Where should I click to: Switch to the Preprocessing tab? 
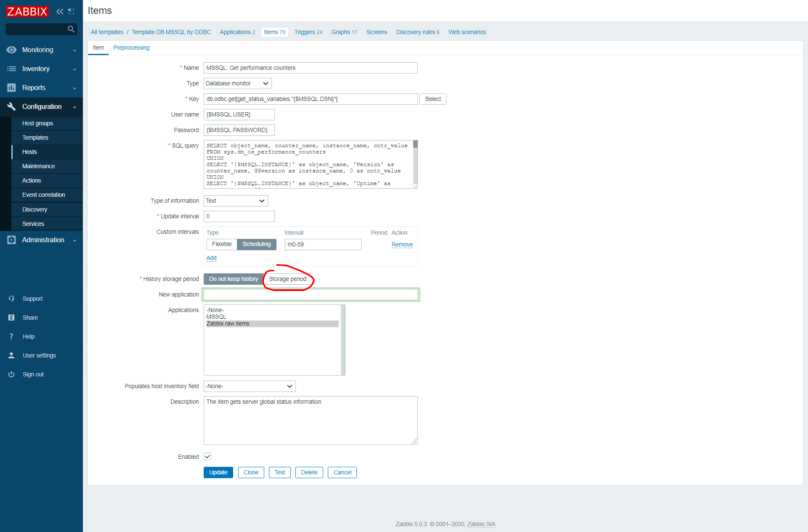pyautogui.click(x=131, y=48)
